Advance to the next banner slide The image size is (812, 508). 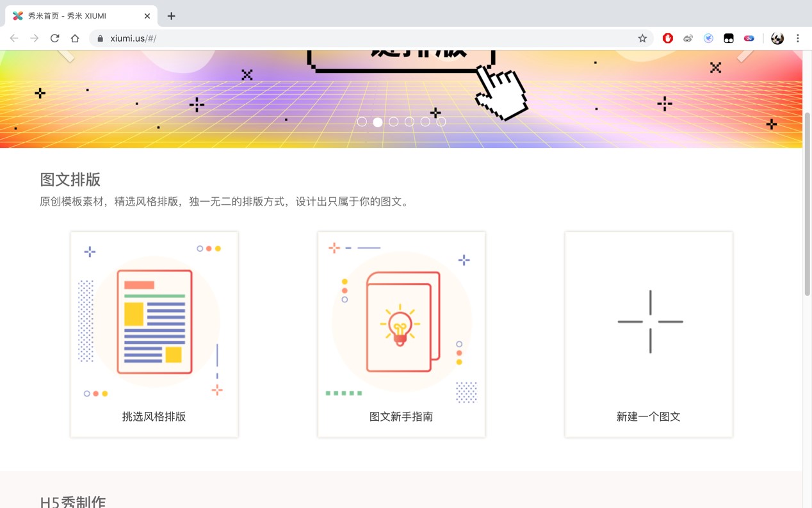point(745,55)
